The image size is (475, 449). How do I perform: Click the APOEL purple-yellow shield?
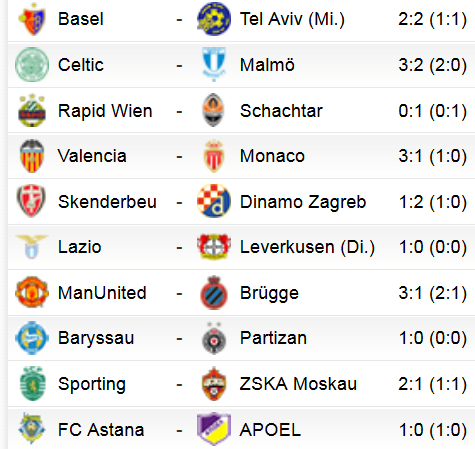coord(214,429)
